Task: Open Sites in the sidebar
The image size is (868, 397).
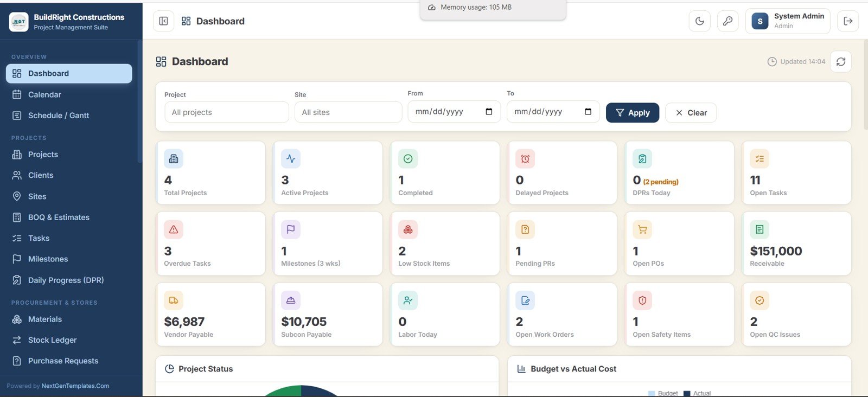Action: point(69,196)
